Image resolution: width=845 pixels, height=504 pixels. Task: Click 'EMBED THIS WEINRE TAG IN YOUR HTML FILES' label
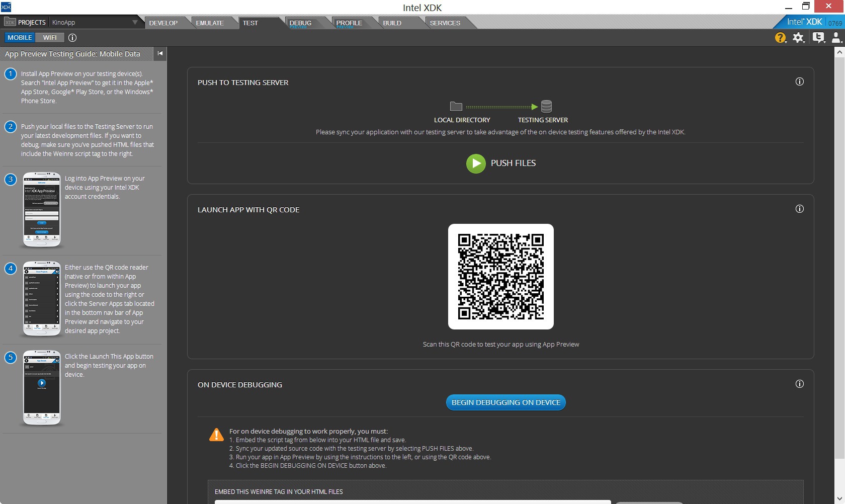[279, 492]
